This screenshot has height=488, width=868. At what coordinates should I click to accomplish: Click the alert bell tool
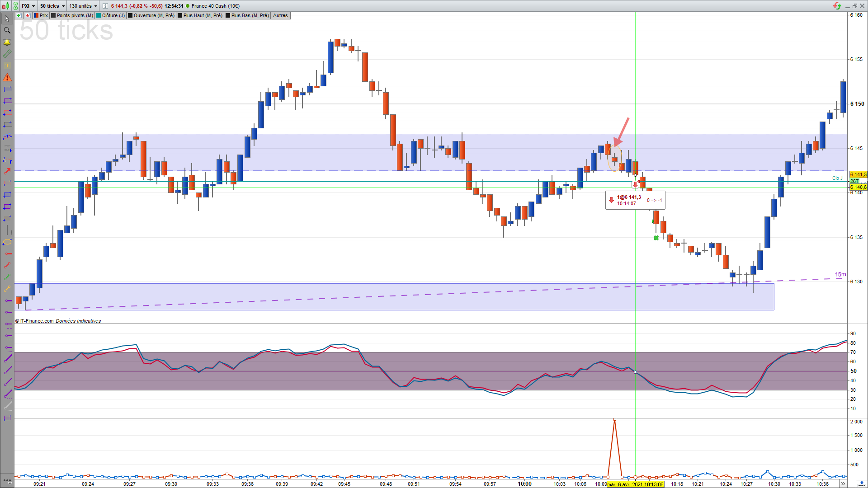pyautogui.click(x=7, y=42)
